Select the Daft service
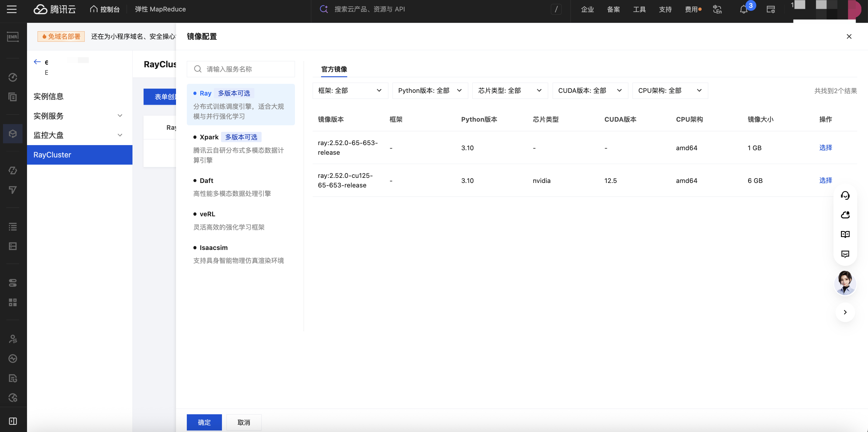Viewport: 868px width, 432px height. click(x=241, y=187)
